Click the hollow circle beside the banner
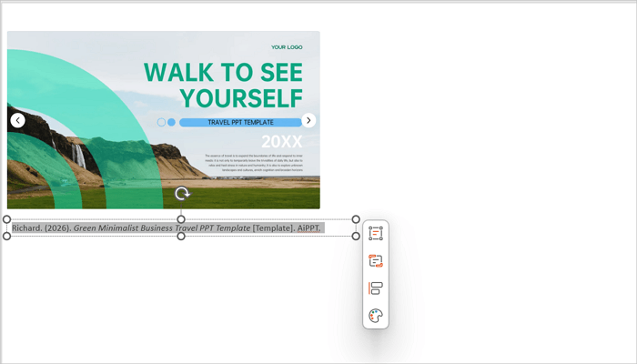The image size is (637, 364). click(x=161, y=122)
